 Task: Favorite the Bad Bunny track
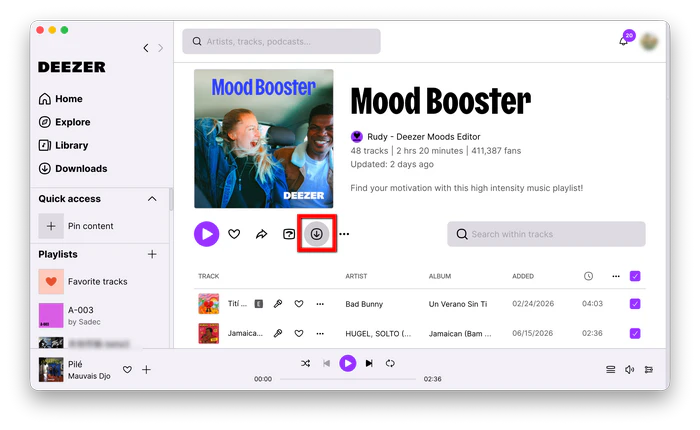click(x=299, y=304)
